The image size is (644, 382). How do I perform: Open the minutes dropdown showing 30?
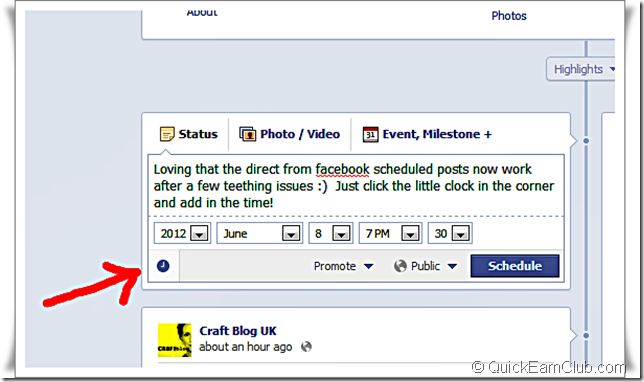(x=450, y=233)
